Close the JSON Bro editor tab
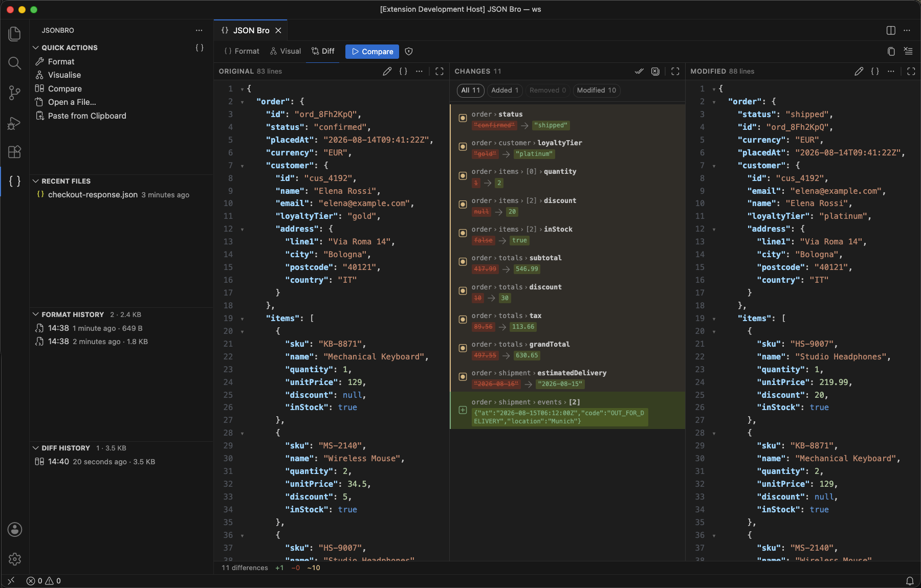The image size is (921, 588). coord(278,31)
